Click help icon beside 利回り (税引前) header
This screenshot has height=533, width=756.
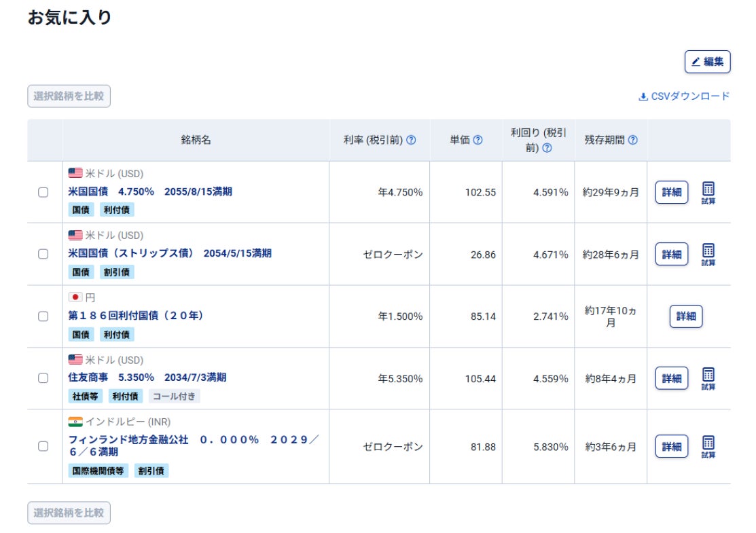point(547,147)
